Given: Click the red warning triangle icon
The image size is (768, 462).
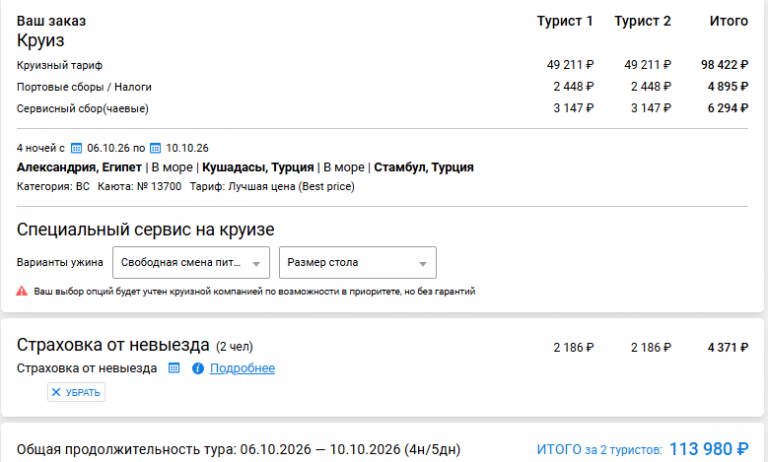Looking at the screenshot, I should [x=22, y=291].
